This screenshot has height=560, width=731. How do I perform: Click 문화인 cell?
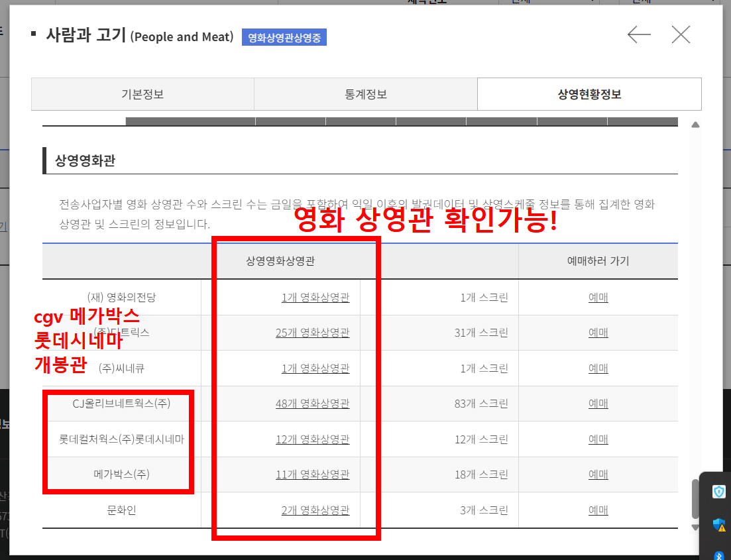click(x=122, y=510)
